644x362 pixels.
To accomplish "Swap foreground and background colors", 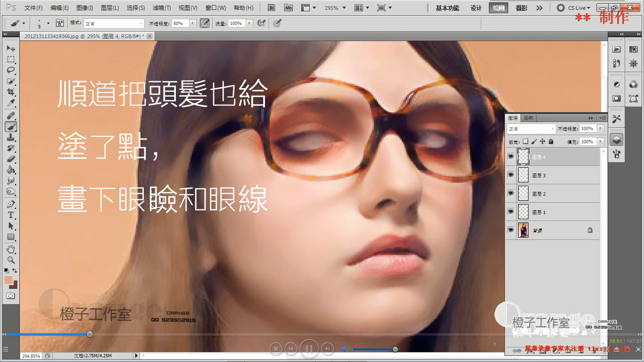I will pyautogui.click(x=15, y=271).
